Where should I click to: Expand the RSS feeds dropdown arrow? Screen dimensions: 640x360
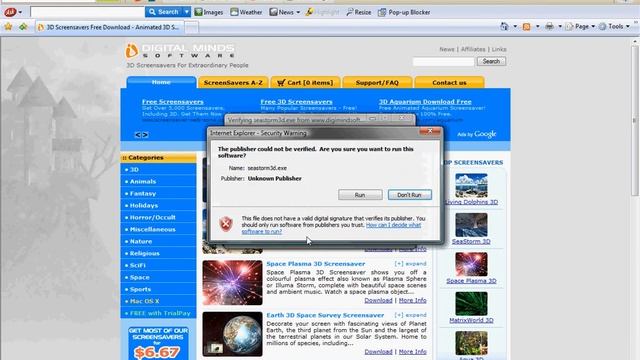pyautogui.click(x=537, y=27)
